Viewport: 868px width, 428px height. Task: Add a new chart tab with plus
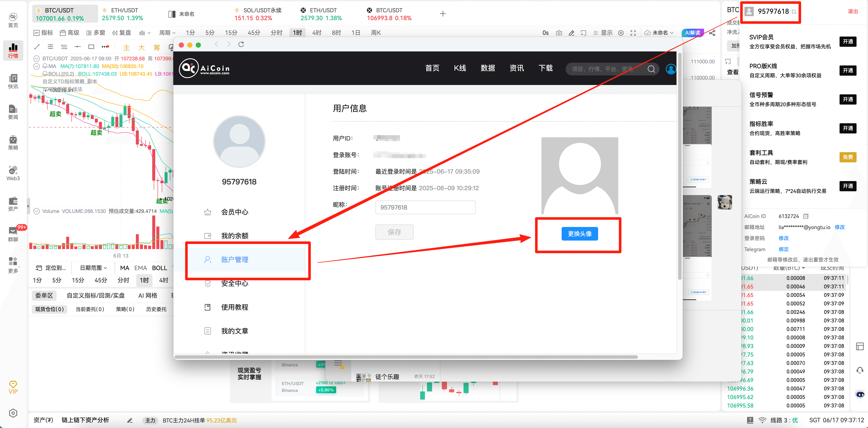click(x=443, y=14)
